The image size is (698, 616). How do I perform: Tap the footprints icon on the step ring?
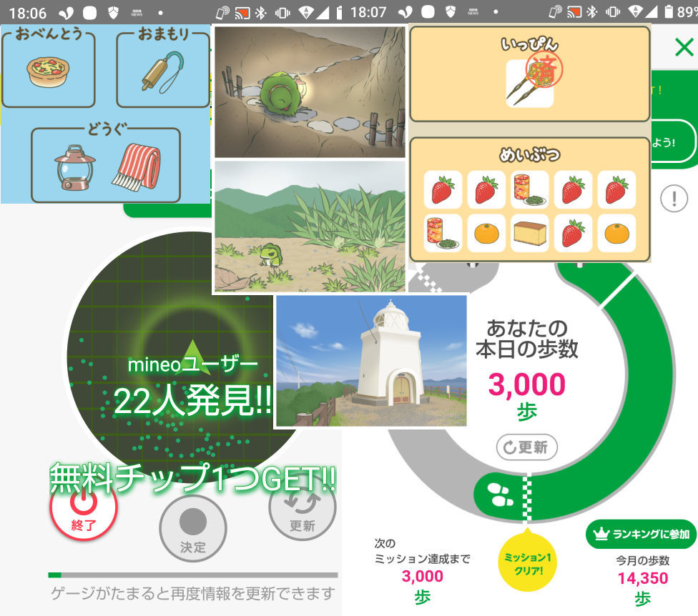(x=500, y=495)
